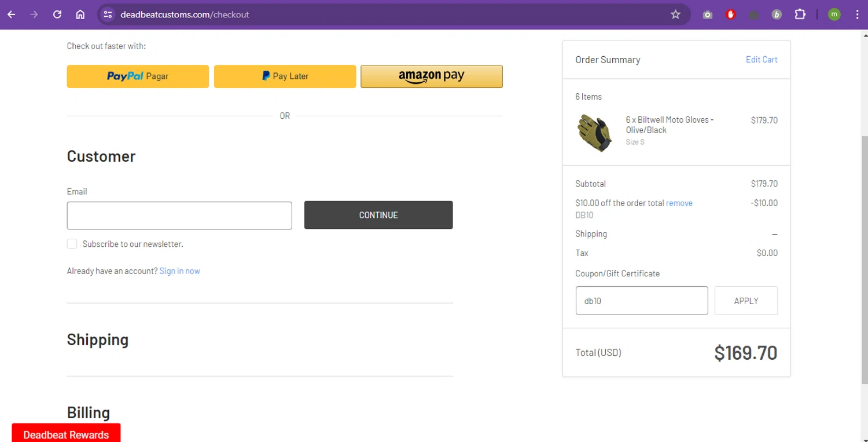868x442 pixels.
Task: Open the Extensions puzzle menu
Action: point(800,14)
